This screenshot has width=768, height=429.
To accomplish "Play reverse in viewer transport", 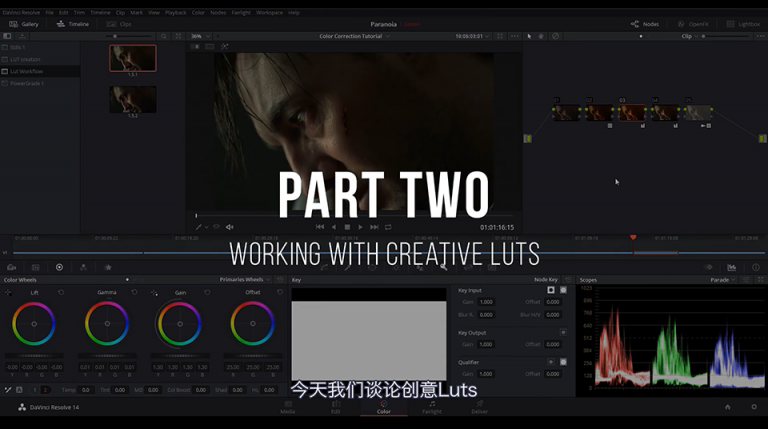I will click(x=334, y=227).
